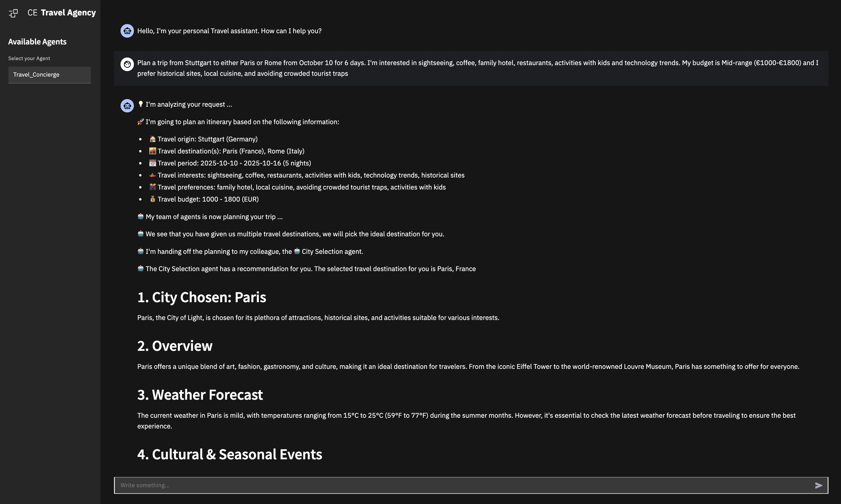Click the calendar emoji beside Travel period
The image size is (841, 504).
tap(152, 163)
